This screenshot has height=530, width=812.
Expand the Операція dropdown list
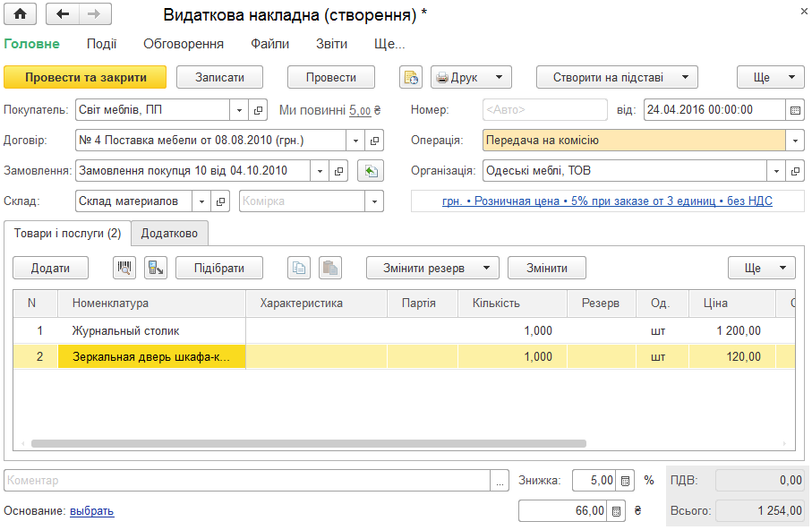tap(795, 141)
